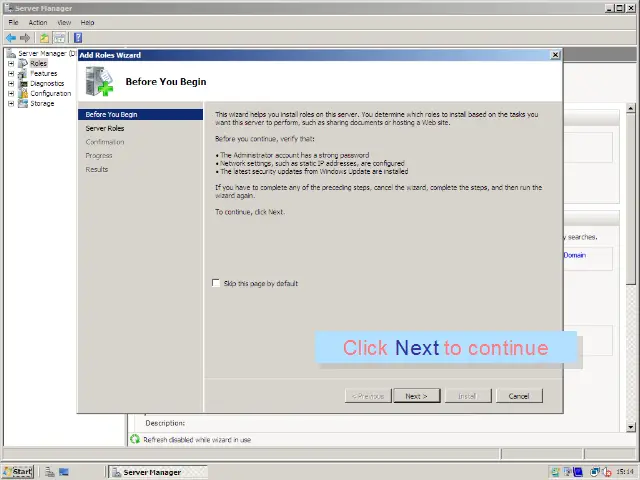
Task: Click the scroll down arrow in details pane
Action: point(631,427)
